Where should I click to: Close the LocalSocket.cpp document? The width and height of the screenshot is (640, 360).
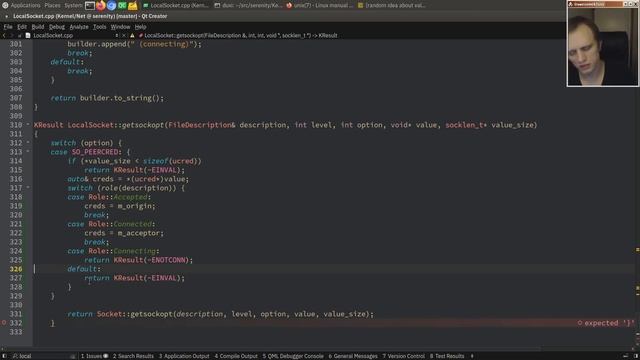click(x=124, y=36)
